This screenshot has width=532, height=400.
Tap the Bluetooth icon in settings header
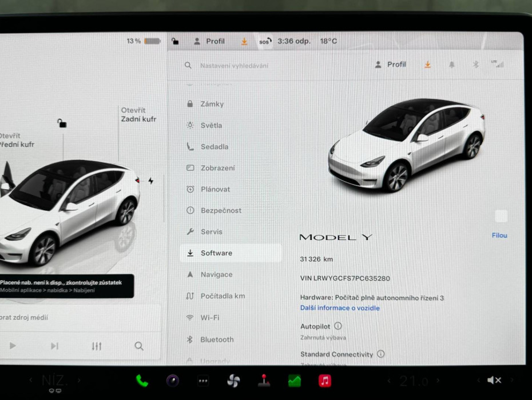(x=476, y=65)
